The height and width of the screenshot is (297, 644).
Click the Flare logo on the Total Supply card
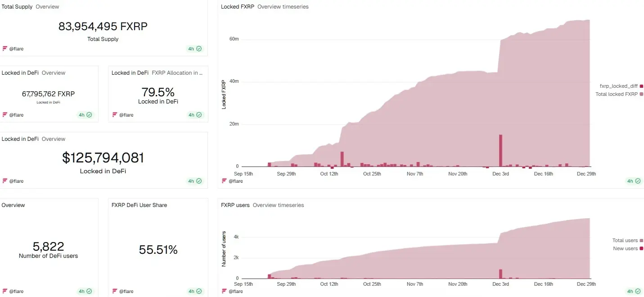point(5,48)
